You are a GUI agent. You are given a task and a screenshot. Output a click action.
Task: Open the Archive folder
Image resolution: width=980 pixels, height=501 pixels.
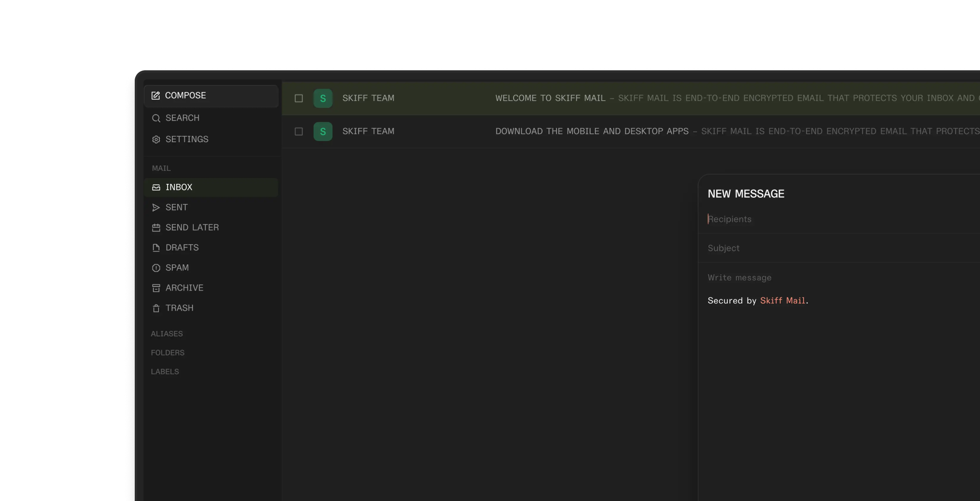(211, 288)
